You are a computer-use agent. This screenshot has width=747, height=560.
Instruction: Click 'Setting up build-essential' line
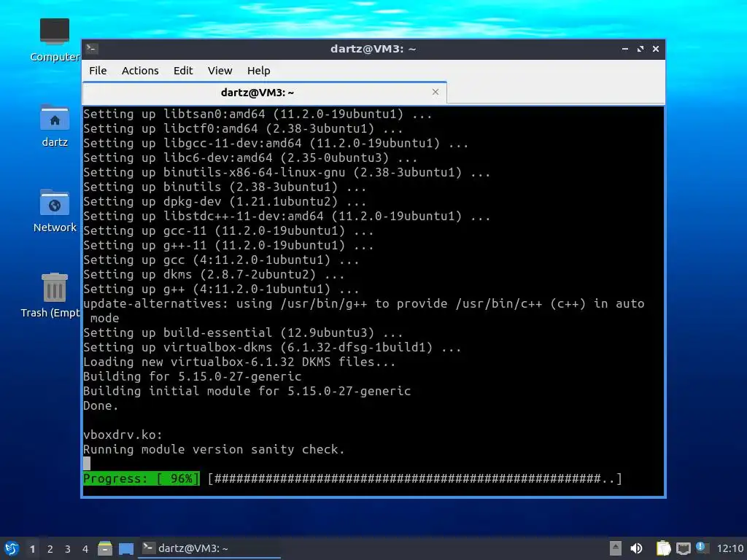pos(243,332)
